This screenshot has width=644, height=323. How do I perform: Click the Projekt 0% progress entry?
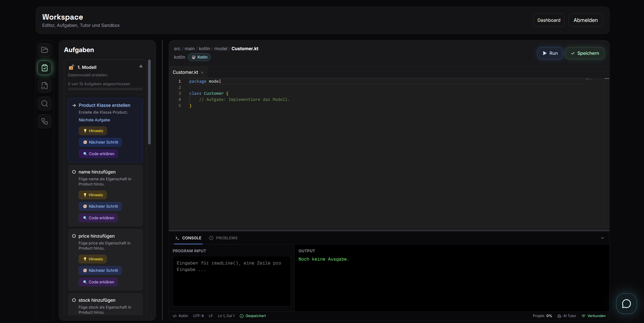[542, 316]
